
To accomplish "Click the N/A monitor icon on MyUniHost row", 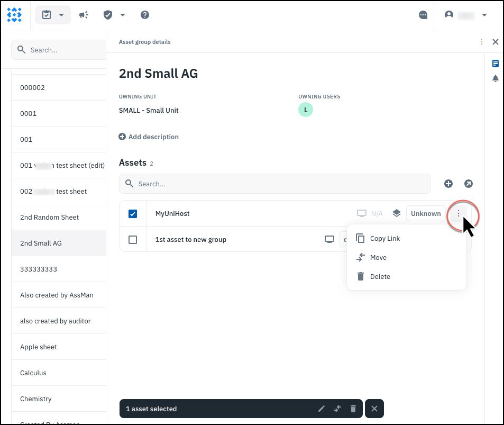I will tap(362, 214).
